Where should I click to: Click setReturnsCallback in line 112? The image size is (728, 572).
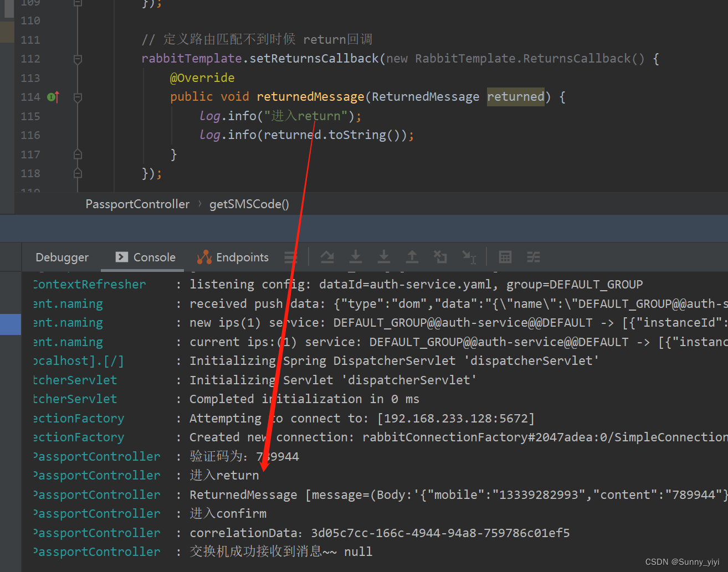point(314,59)
